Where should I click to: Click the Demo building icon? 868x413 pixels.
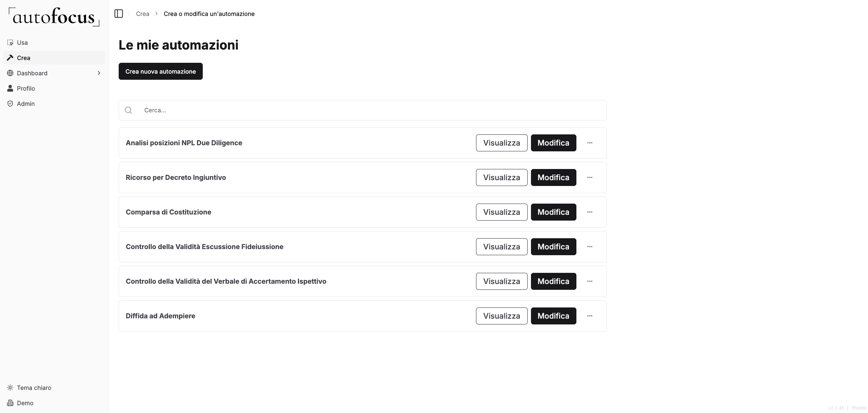[10, 403]
